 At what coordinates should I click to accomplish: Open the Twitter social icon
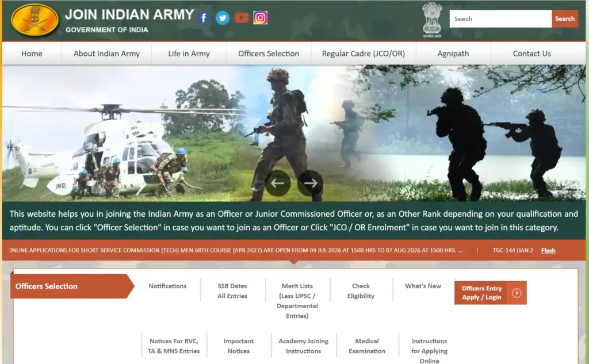pyautogui.click(x=223, y=18)
